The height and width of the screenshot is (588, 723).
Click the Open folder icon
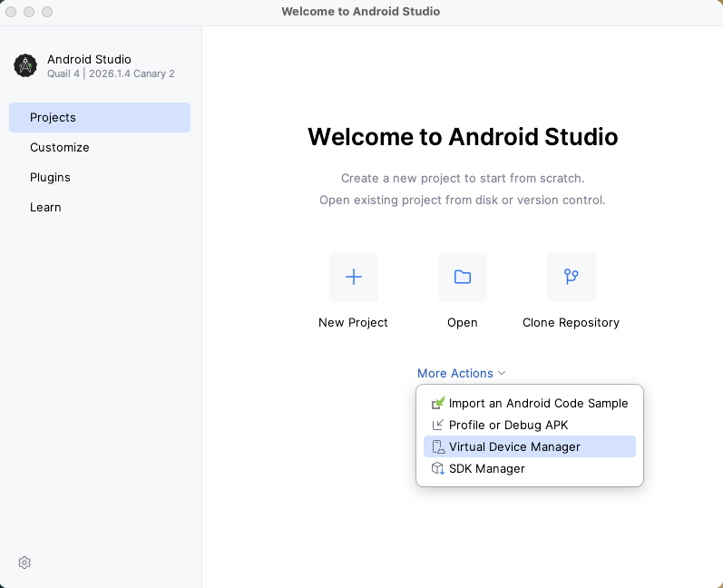pyautogui.click(x=463, y=277)
